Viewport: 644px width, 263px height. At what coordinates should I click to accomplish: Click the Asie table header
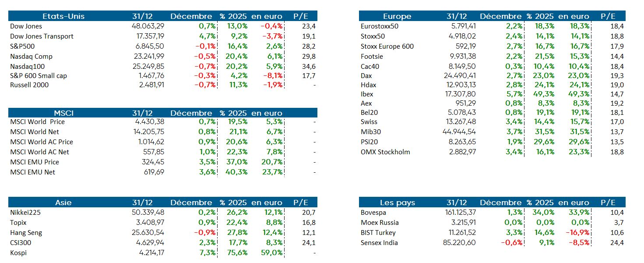[63, 203]
